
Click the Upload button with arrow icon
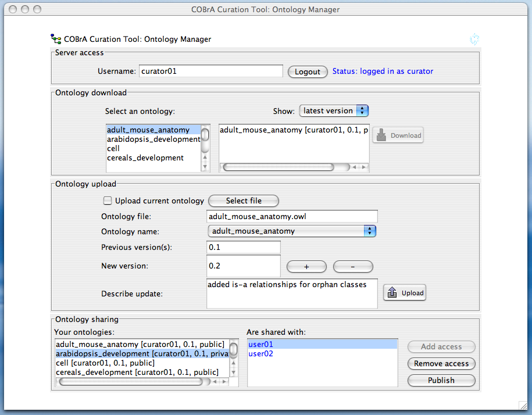coord(405,293)
